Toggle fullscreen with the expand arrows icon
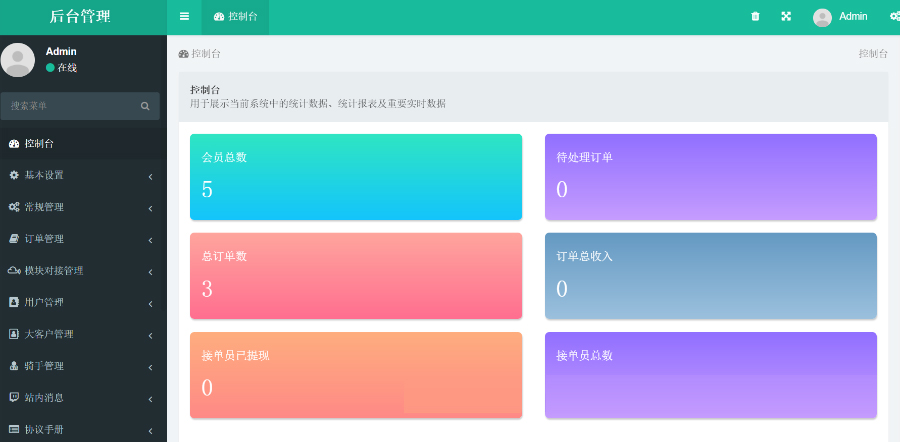 [786, 16]
